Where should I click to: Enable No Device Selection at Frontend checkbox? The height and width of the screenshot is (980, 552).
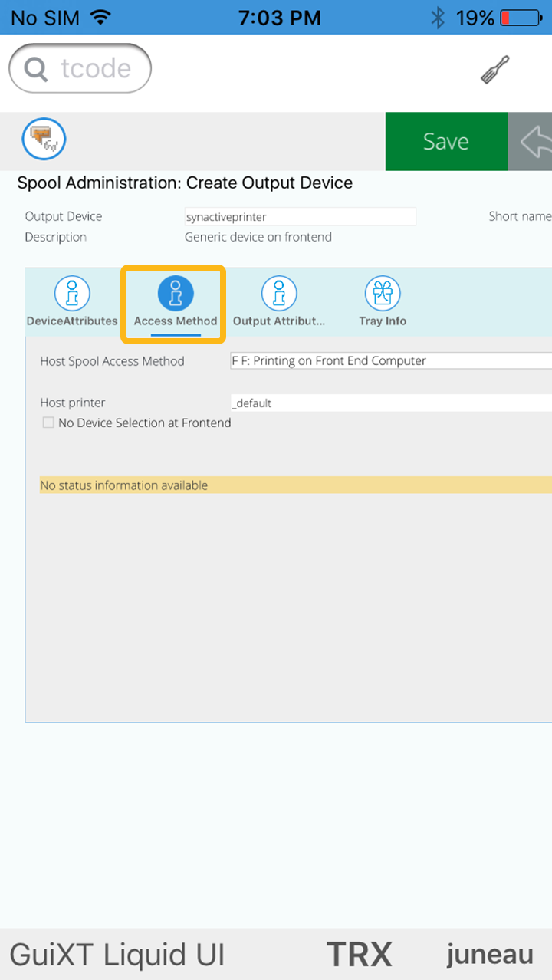(x=48, y=423)
